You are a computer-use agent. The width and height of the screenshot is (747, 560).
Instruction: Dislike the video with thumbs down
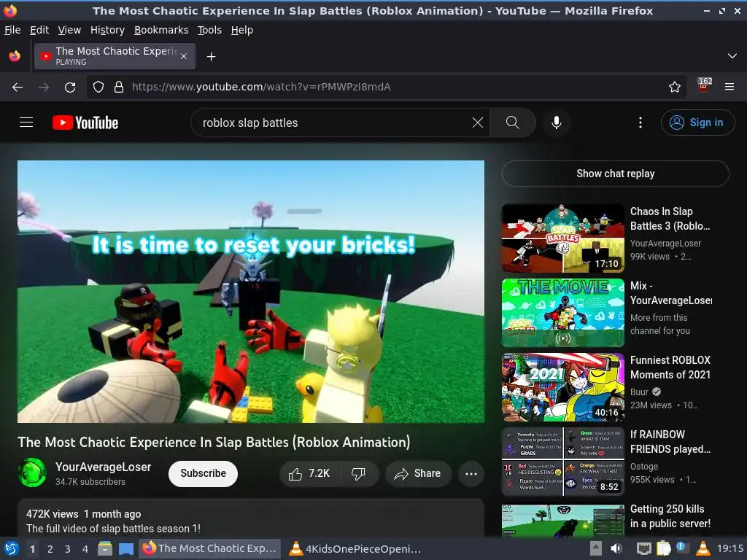358,473
